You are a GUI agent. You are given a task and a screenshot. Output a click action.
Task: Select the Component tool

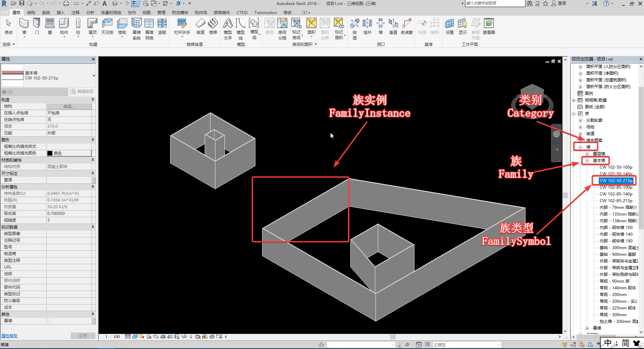pyautogui.click(x=64, y=27)
